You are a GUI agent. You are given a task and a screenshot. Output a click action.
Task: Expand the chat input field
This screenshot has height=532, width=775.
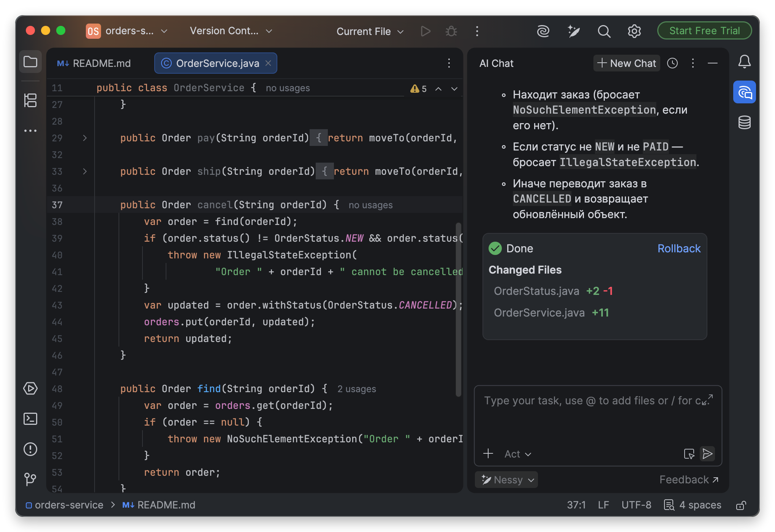707,400
